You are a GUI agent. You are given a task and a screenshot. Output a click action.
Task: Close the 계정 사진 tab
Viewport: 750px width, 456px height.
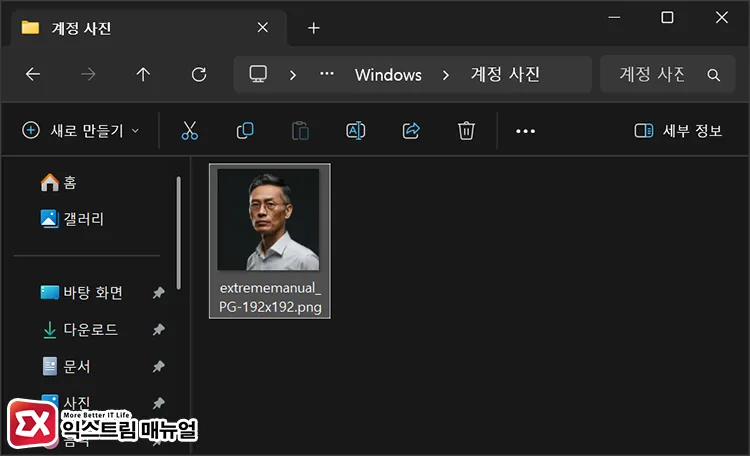point(263,28)
